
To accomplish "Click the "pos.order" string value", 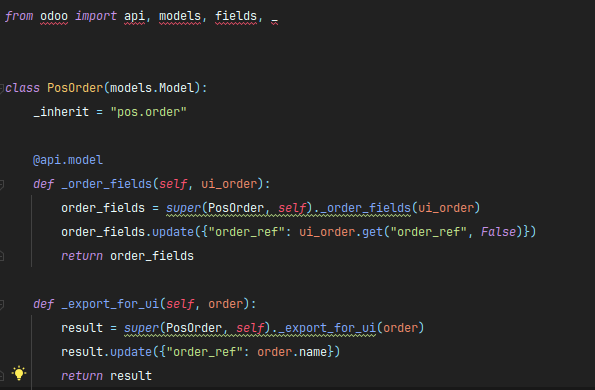I will 148,112.
